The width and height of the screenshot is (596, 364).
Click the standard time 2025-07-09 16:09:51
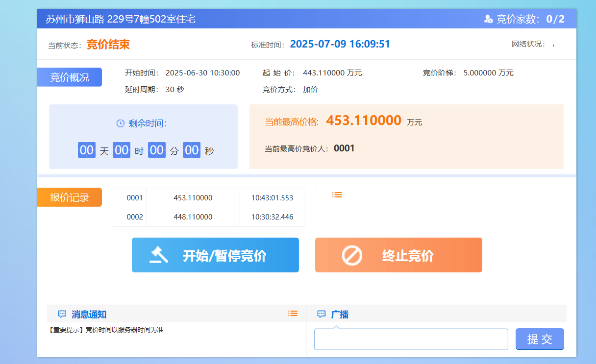pyautogui.click(x=340, y=44)
